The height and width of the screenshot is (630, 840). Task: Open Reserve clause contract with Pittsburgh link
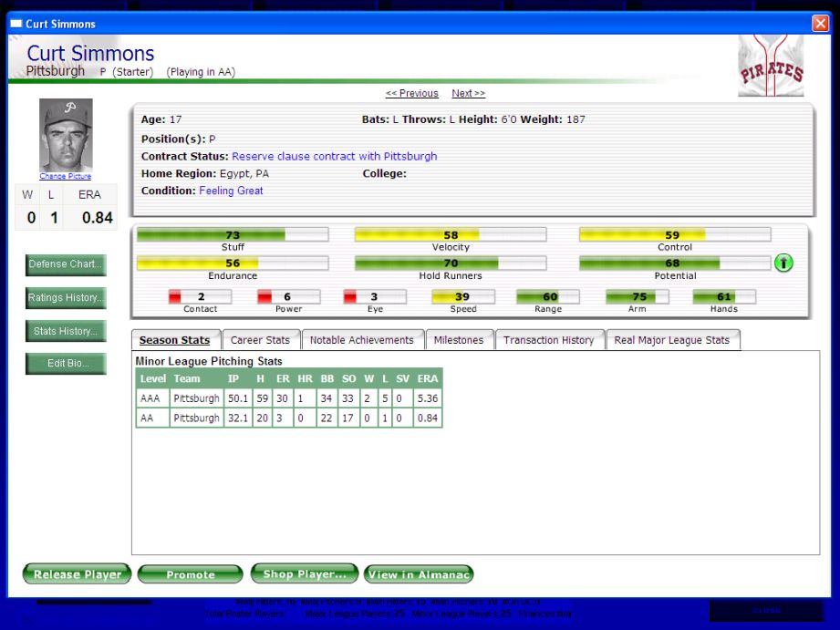(335, 156)
